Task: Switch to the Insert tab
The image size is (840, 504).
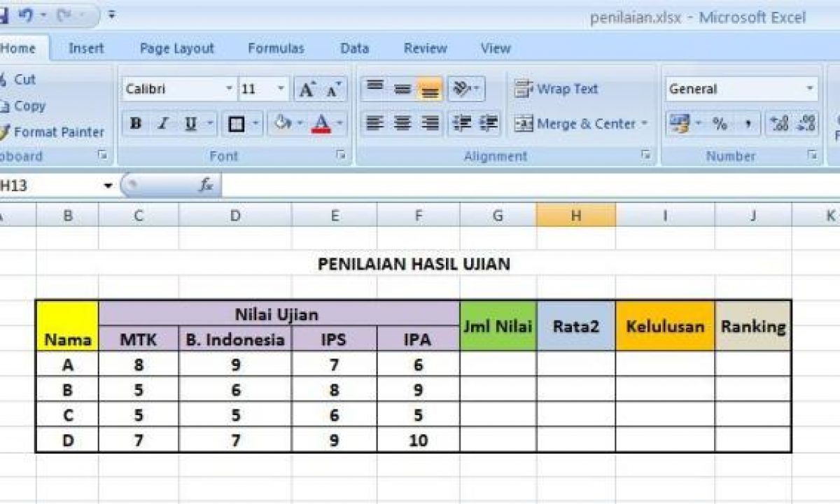Action: [87, 48]
